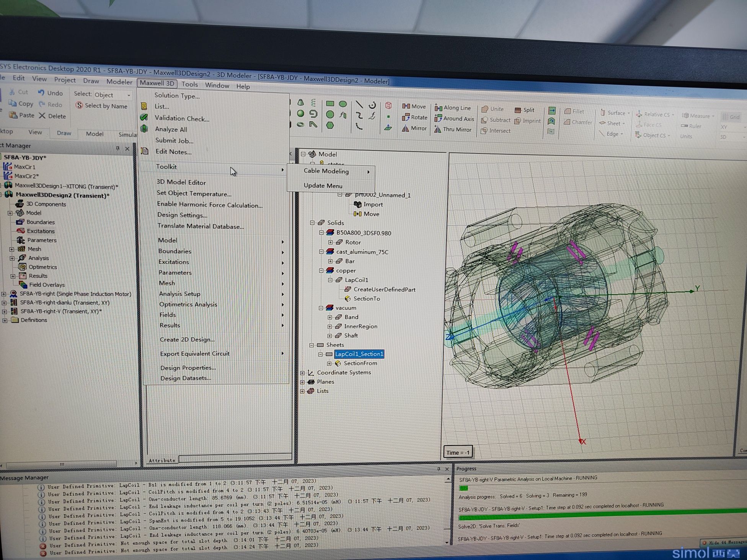The height and width of the screenshot is (560, 747).
Task: Duplicate Thru Mirror
Action: click(453, 129)
